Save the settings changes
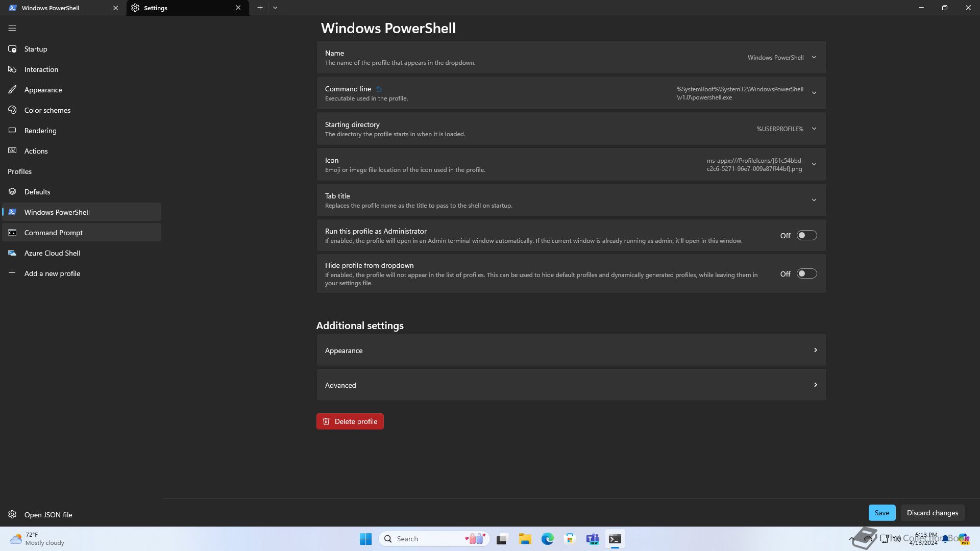Image resolution: width=980 pixels, height=551 pixels. pos(882,513)
